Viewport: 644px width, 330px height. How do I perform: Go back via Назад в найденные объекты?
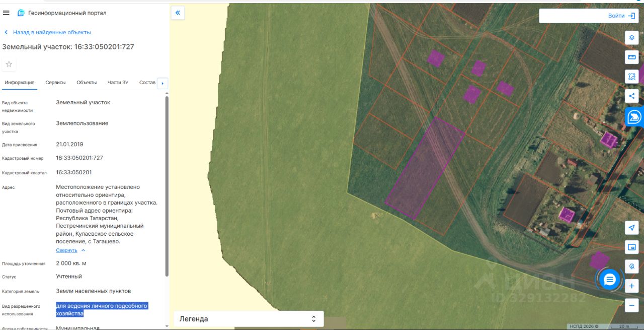tap(47, 32)
